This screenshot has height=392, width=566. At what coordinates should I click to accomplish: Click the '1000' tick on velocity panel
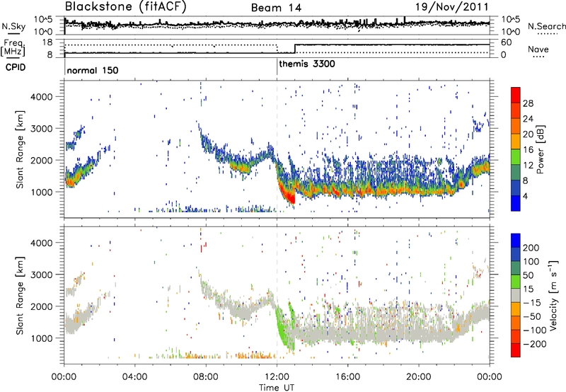(41, 338)
